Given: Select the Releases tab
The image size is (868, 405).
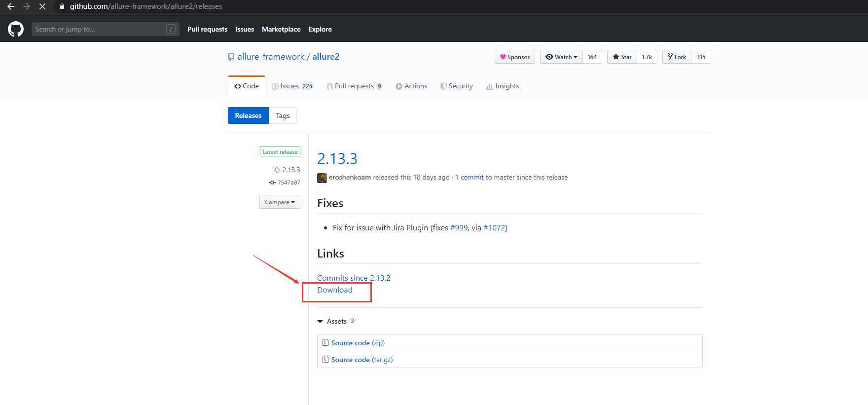Looking at the screenshot, I should 248,115.
